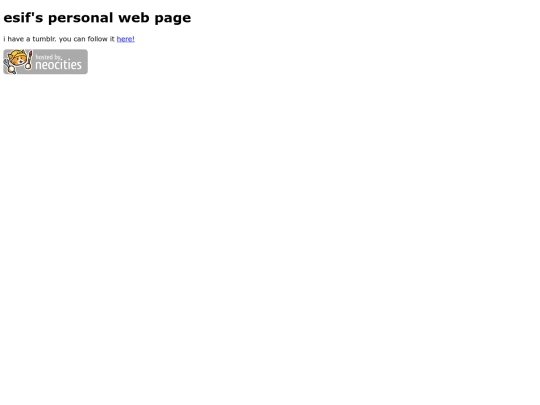Image resolution: width=540 pixels, height=405 pixels.
Task: Click the word 'follow' in the sentence
Action: click(97, 39)
